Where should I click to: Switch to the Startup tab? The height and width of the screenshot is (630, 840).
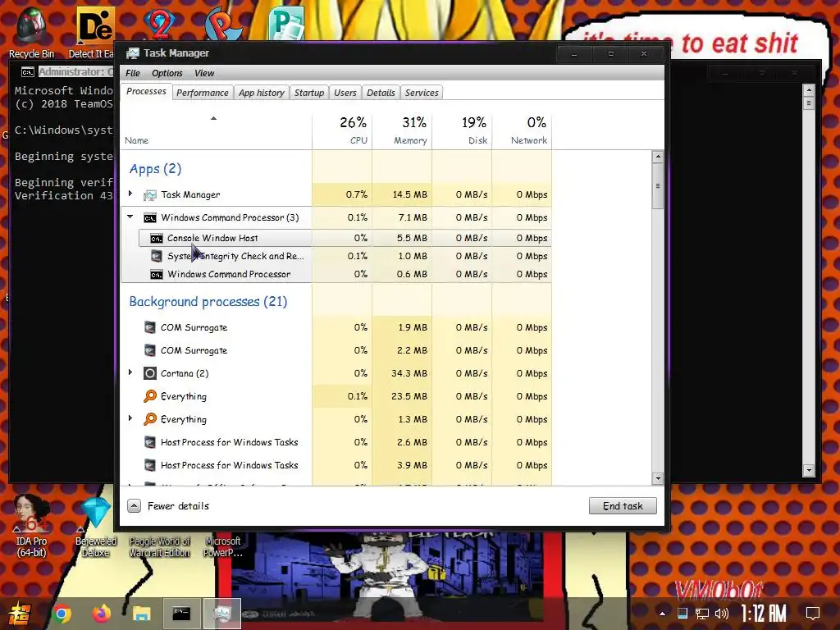coord(309,93)
